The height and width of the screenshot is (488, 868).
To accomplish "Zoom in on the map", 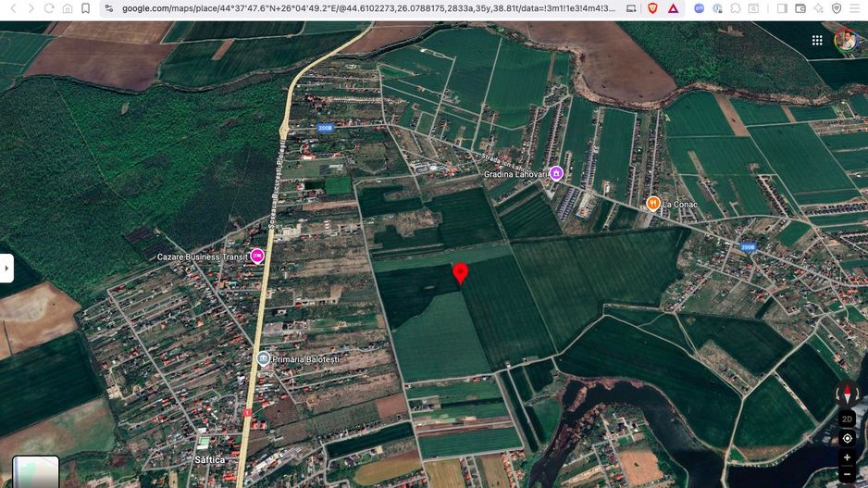I will pyautogui.click(x=847, y=457).
